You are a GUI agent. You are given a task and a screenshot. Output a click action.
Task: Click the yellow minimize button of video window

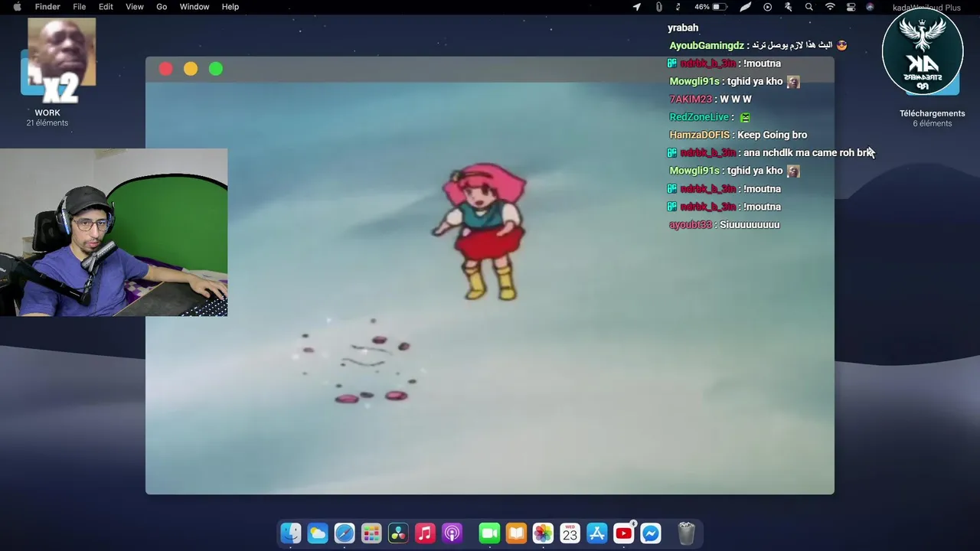click(191, 69)
